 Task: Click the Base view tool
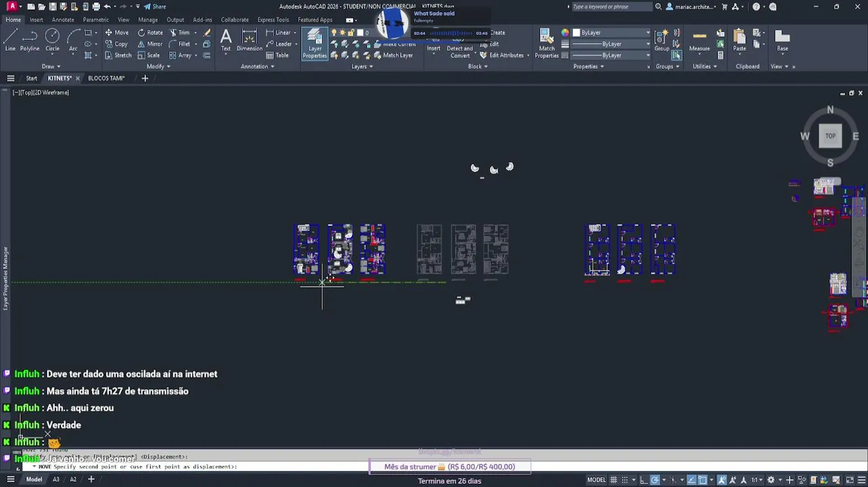tap(782, 41)
